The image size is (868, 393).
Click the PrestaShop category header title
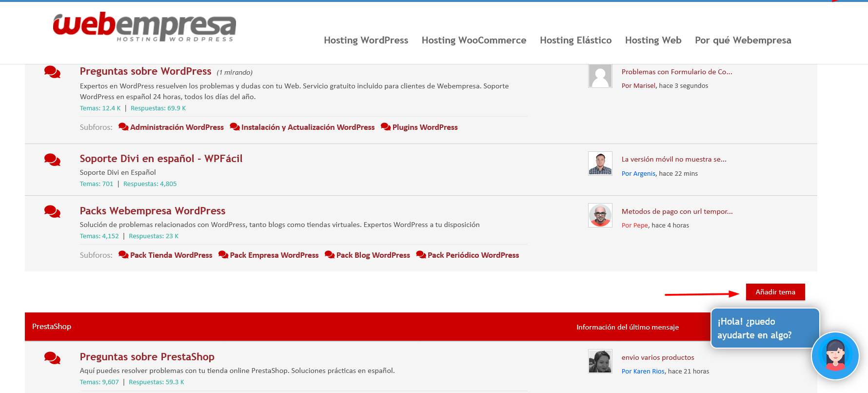pyautogui.click(x=52, y=327)
